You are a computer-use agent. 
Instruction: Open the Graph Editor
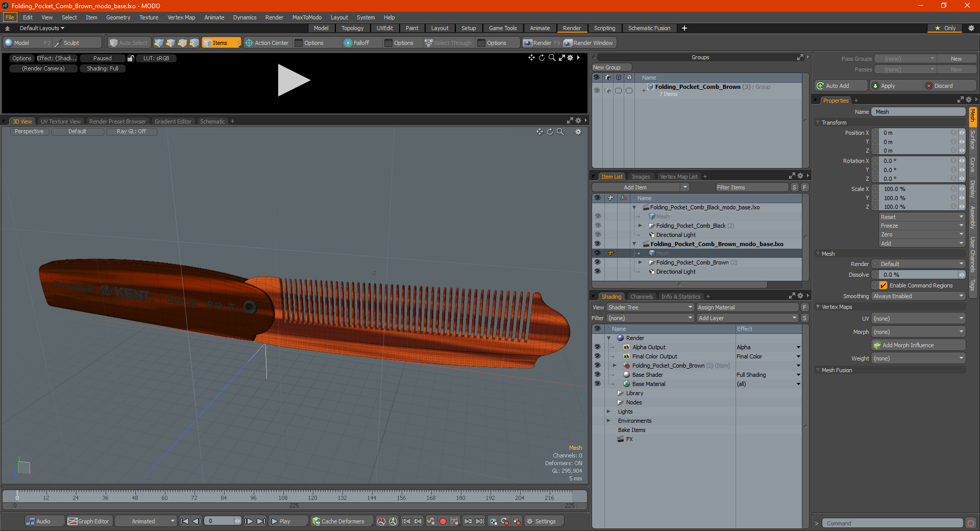pos(89,521)
